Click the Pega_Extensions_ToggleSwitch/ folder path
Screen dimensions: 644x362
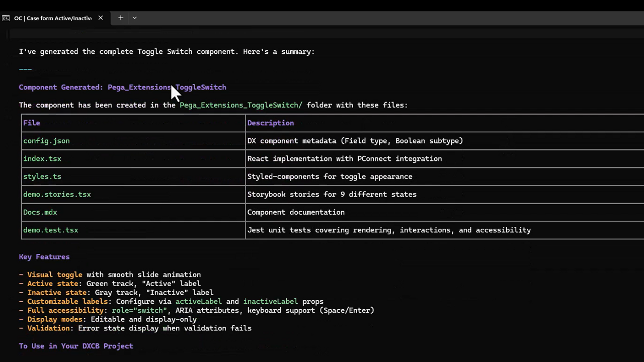[x=241, y=105]
